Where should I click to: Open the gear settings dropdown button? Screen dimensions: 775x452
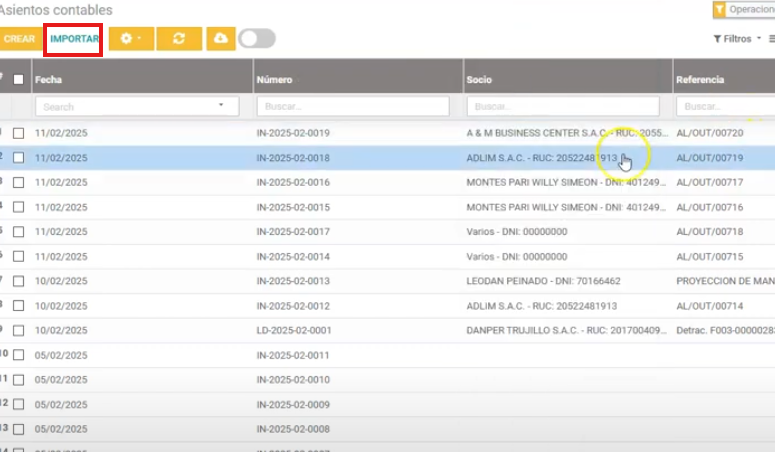131,38
